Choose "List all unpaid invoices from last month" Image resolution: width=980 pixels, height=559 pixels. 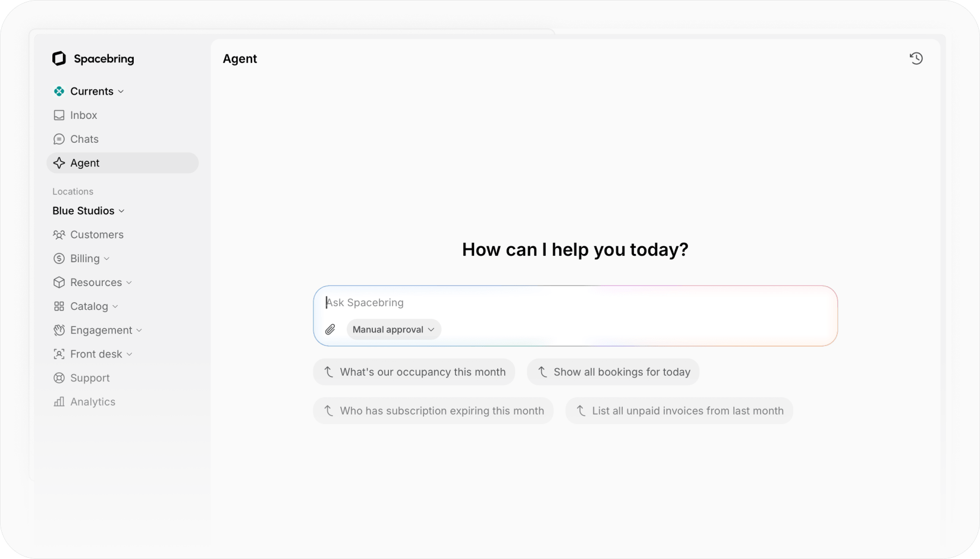(x=679, y=411)
